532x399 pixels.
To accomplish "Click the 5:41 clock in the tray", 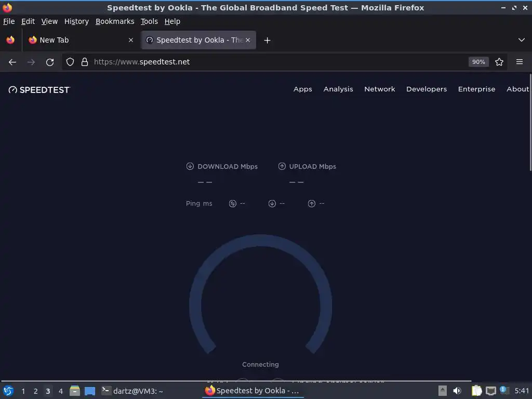I will [x=522, y=391].
